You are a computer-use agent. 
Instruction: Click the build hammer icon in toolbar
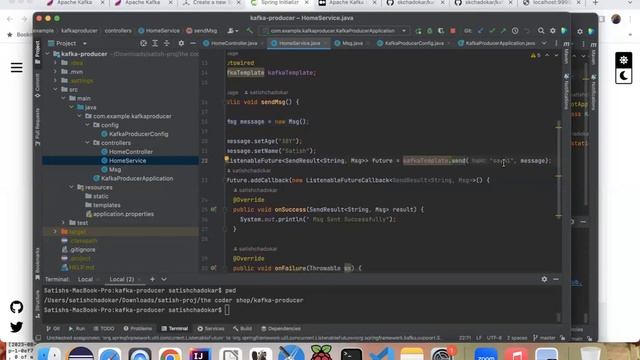point(249,31)
